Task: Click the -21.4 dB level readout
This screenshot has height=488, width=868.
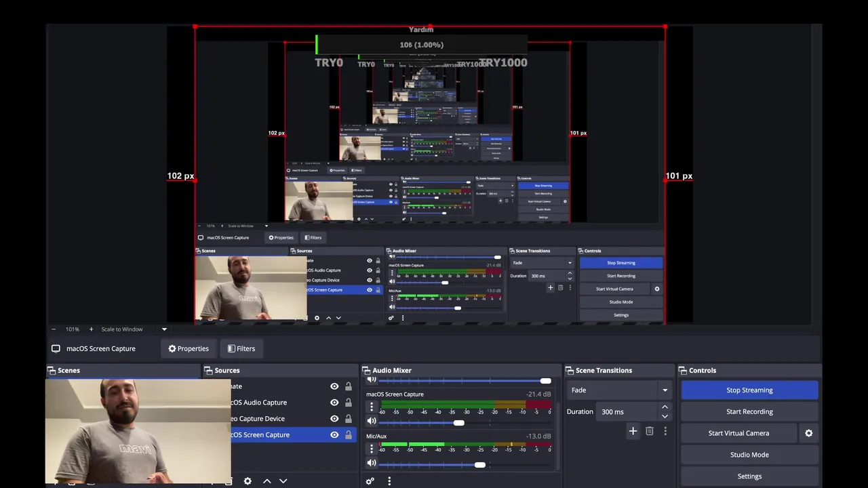Action: click(x=538, y=394)
